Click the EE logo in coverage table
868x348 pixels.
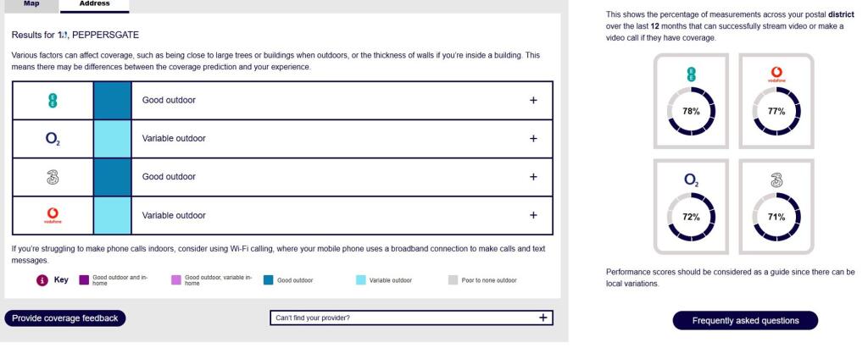pos(53,100)
